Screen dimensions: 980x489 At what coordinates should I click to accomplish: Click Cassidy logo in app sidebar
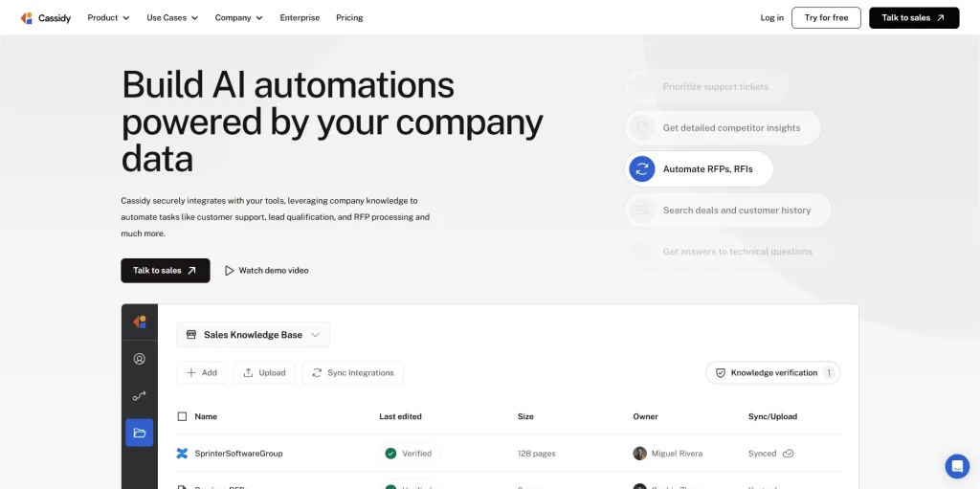click(x=140, y=322)
